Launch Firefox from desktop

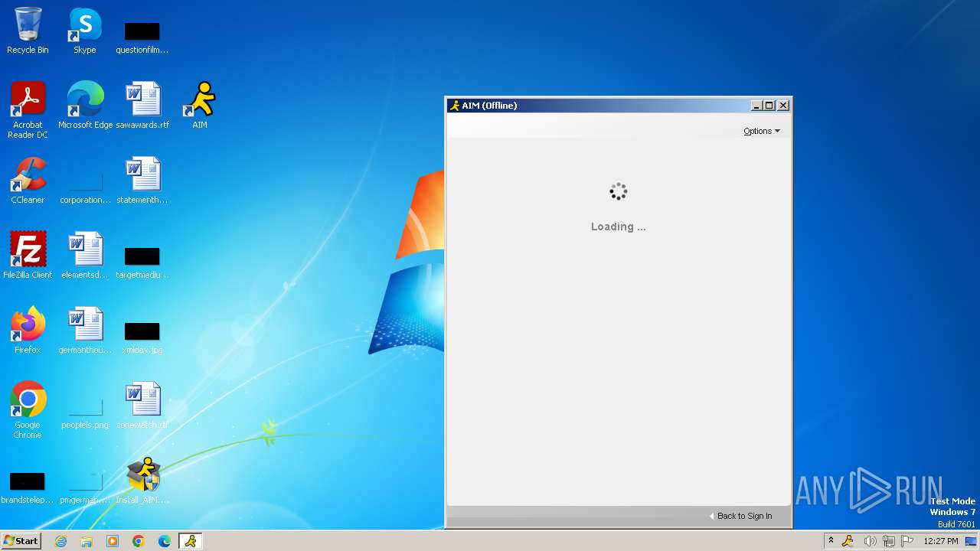pyautogui.click(x=28, y=331)
